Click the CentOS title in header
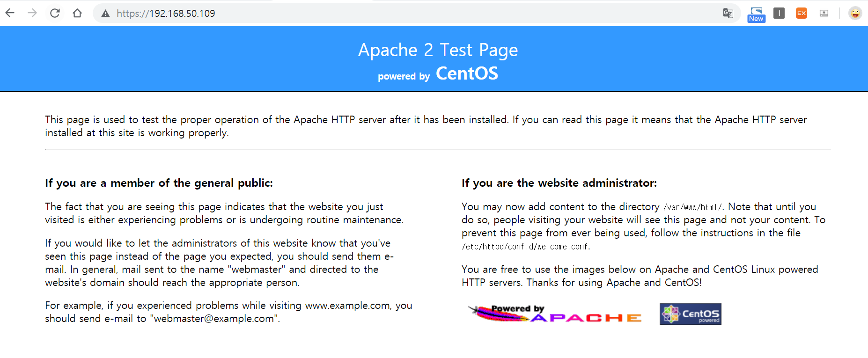 pos(467,73)
